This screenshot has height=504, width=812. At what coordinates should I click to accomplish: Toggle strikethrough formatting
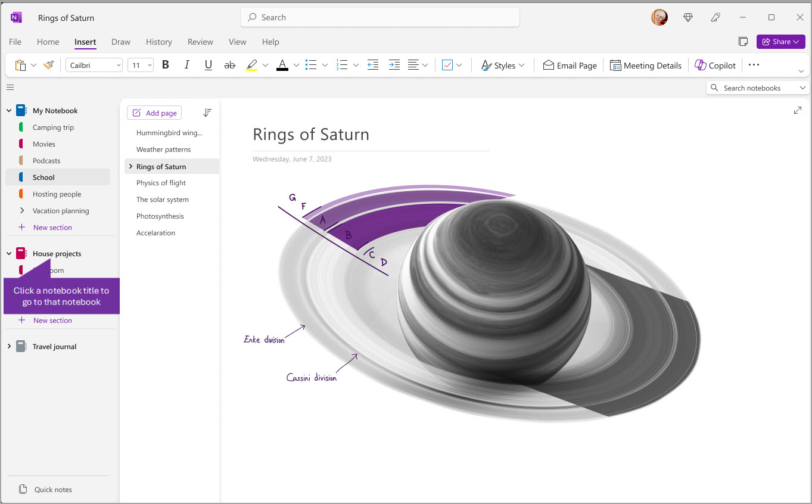[229, 65]
